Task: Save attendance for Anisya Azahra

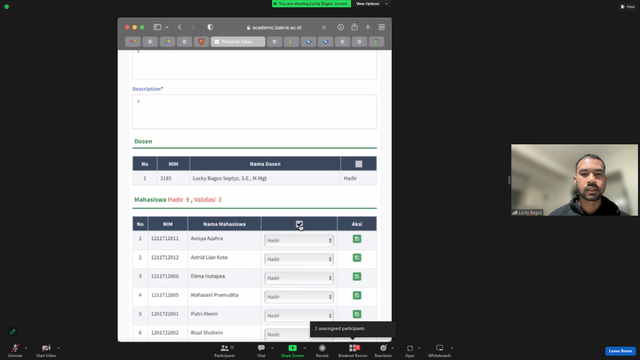Action: [357, 239]
